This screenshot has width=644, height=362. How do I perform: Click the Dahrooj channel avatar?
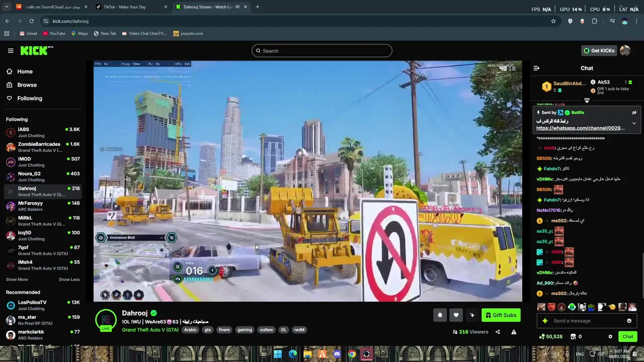[x=106, y=320]
